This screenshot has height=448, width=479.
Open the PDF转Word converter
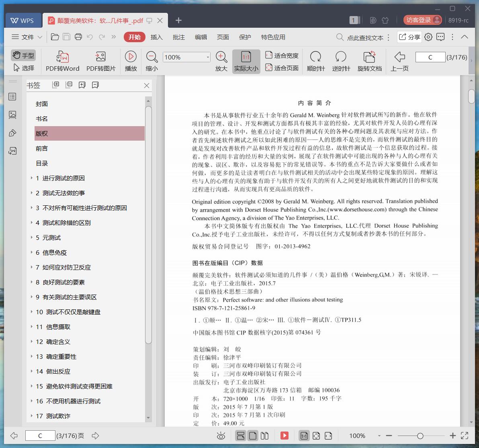click(62, 61)
